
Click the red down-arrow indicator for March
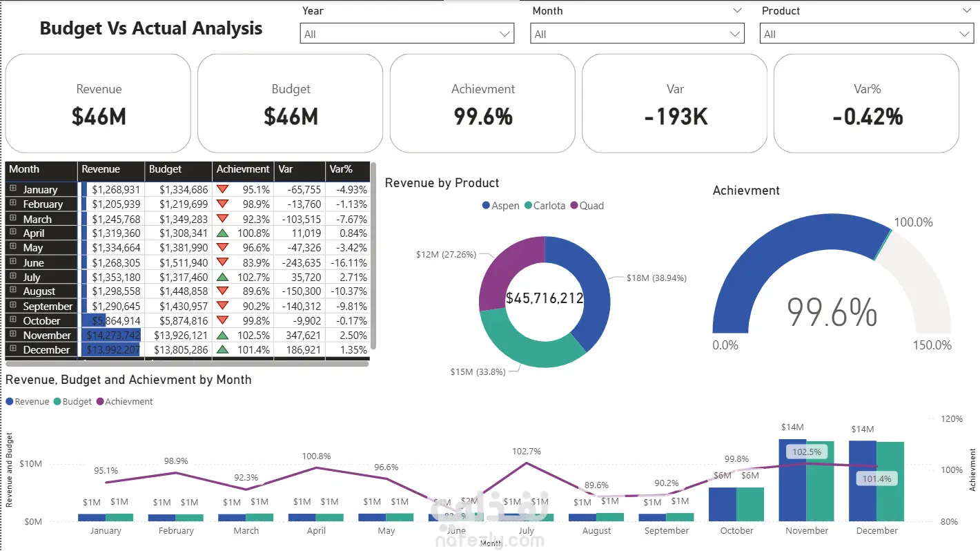click(x=222, y=218)
